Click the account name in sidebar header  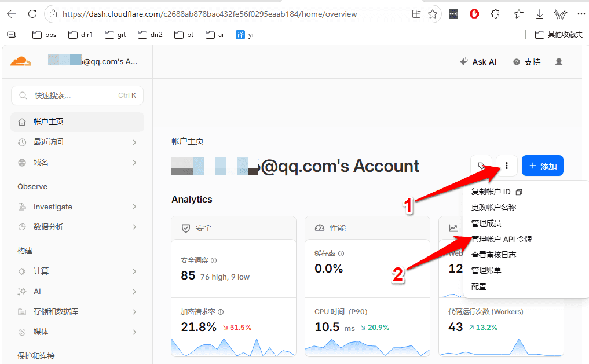coord(93,61)
